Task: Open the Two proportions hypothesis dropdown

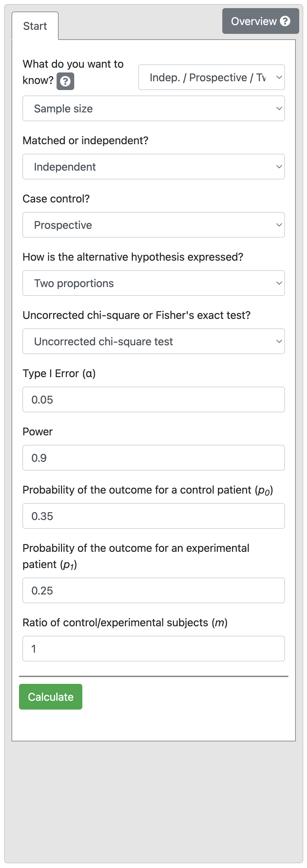Action: click(153, 283)
